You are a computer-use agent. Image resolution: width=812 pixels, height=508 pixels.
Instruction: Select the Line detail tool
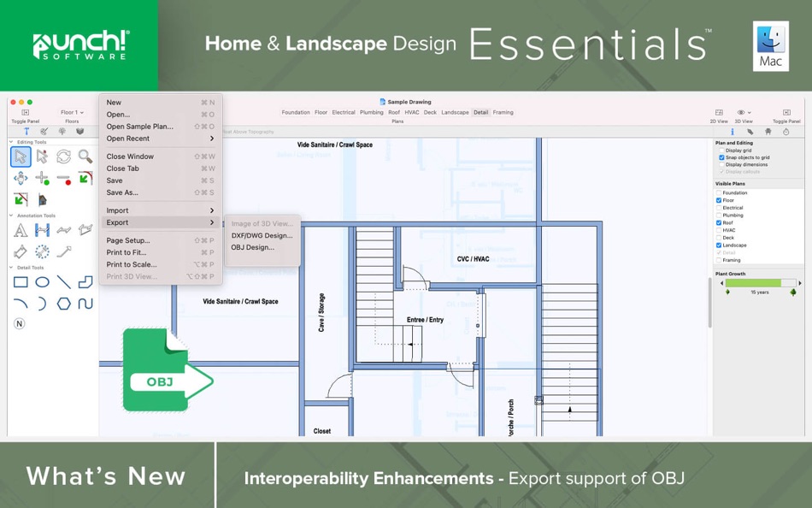(64, 282)
